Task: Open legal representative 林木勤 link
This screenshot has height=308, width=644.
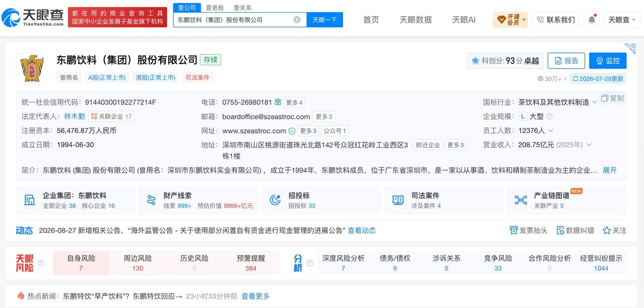Action: [75, 116]
